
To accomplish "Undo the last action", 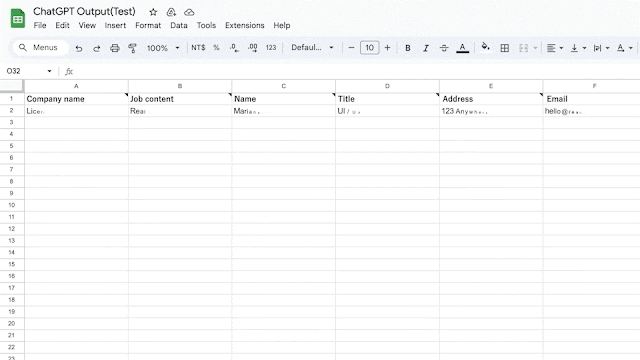I will [x=79, y=48].
